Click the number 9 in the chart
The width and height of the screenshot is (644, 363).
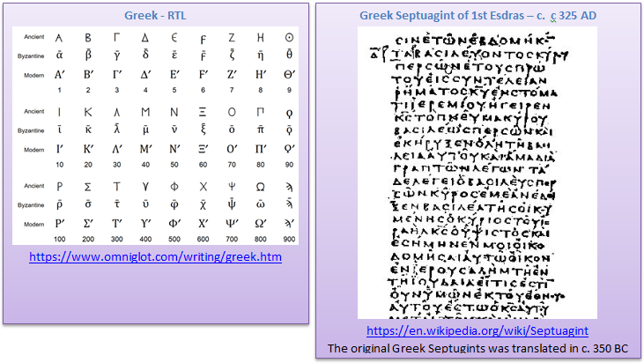pyautogui.click(x=289, y=90)
